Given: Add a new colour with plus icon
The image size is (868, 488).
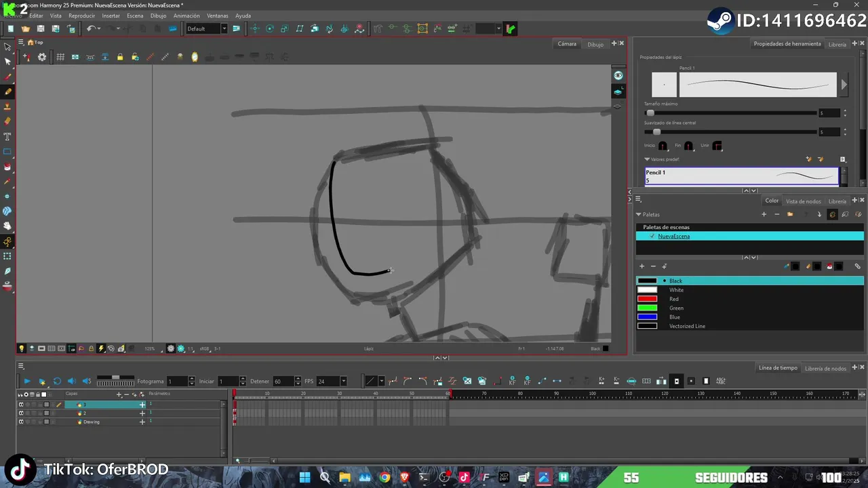Looking at the screenshot, I should click(642, 266).
